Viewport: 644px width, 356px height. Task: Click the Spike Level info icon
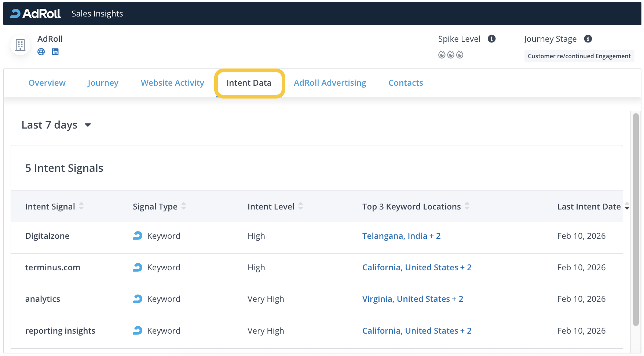pyautogui.click(x=491, y=39)
